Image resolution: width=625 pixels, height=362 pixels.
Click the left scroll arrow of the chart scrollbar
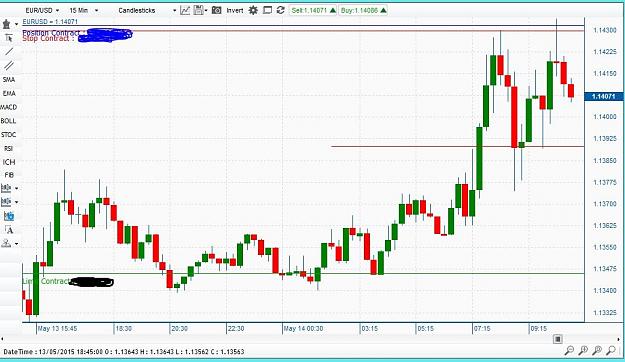[x=2, y=339]
